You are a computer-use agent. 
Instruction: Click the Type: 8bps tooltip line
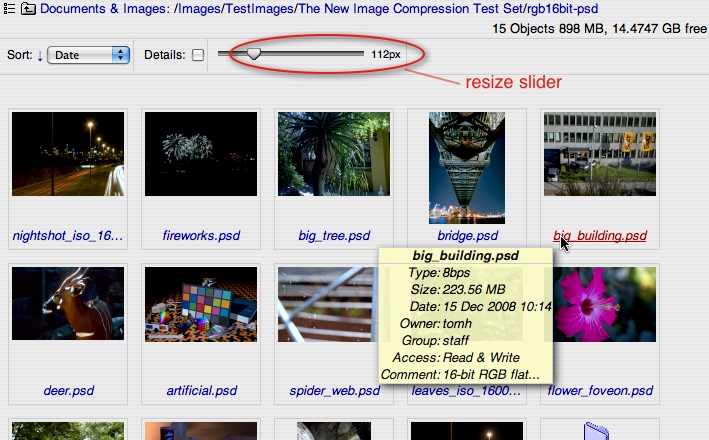click(x=439, y=273)
